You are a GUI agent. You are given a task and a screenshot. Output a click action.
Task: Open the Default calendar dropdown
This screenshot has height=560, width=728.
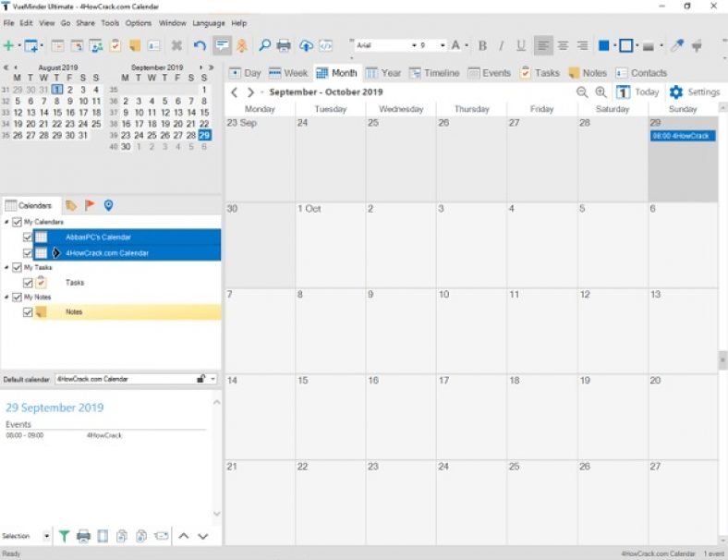(212, 379)
